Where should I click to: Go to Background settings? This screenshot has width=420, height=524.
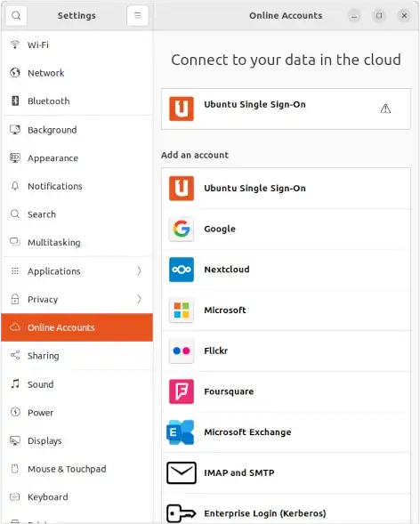click(x=77, y=130)
